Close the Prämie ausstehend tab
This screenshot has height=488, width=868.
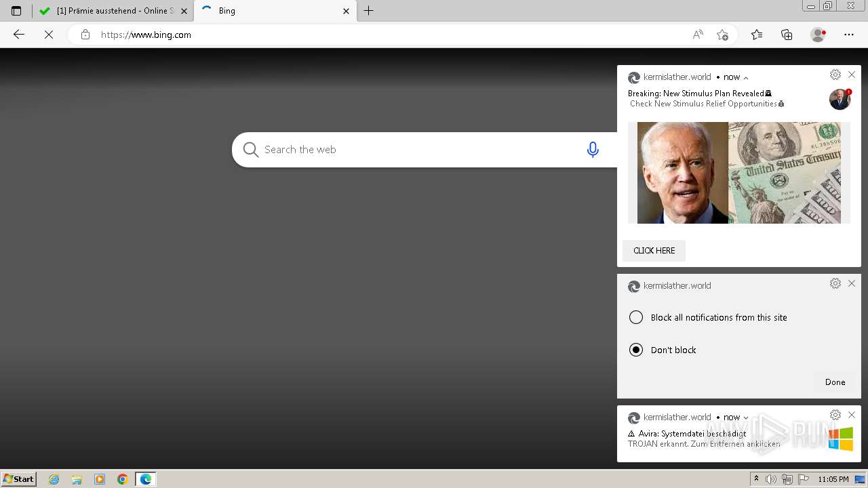tap(184, 11)
